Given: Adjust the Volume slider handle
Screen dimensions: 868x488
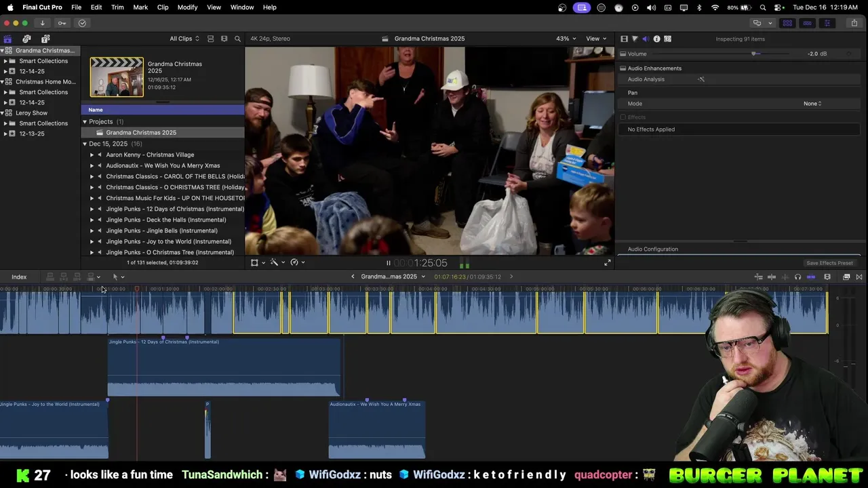Looking at the screenshot, I should click(753, 54).
